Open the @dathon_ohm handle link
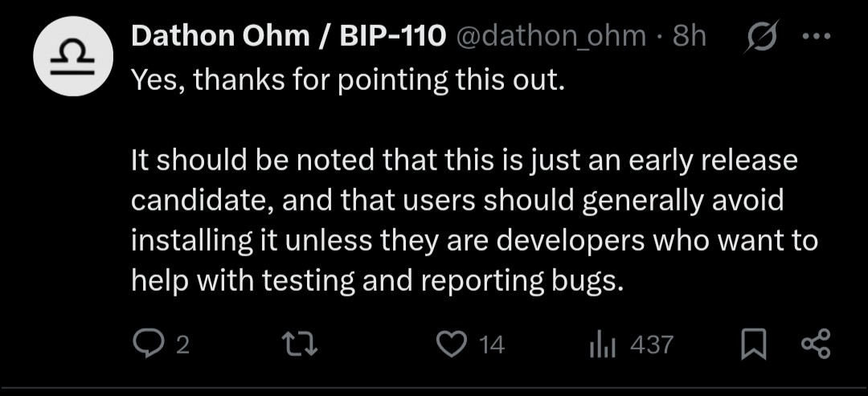Viewport: 868px width, 396px height. [553, 35]
